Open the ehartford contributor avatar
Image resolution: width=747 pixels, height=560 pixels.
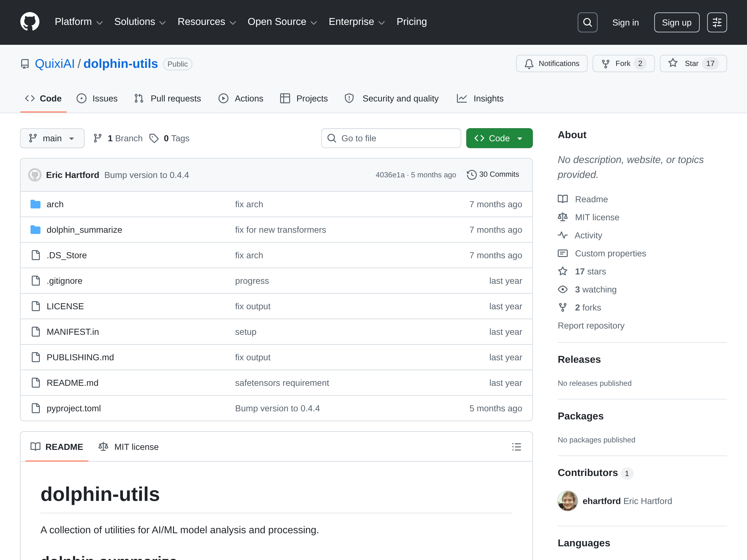pyautogui.click(x=567, y=501)
